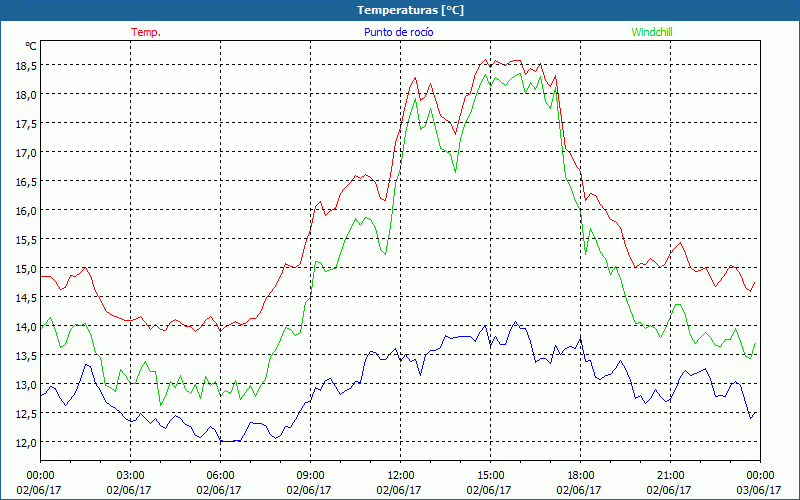800x500 pixels.
Task: Select the blue 'Punto de rocío' legend label
Action: click(x=398, y=32)
